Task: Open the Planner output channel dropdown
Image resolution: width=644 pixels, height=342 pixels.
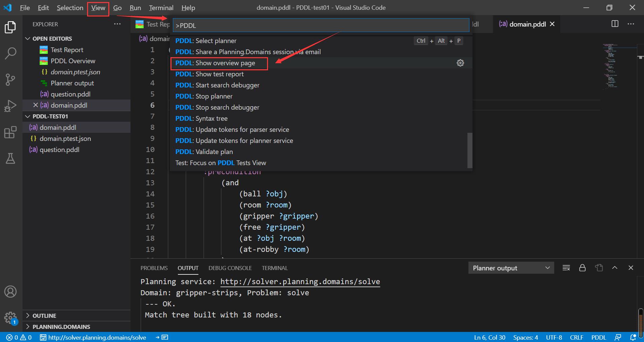Action: click(511, 268)
